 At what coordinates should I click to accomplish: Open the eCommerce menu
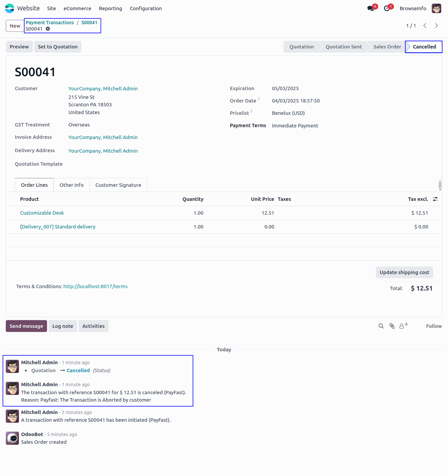(x=77, y=8)
